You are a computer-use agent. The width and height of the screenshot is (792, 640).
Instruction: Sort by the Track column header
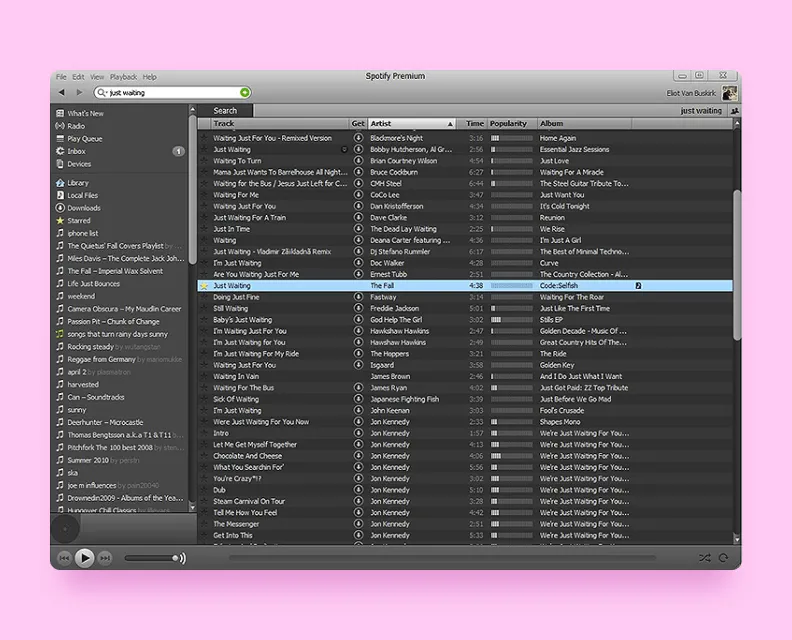[x=280, y=123]
